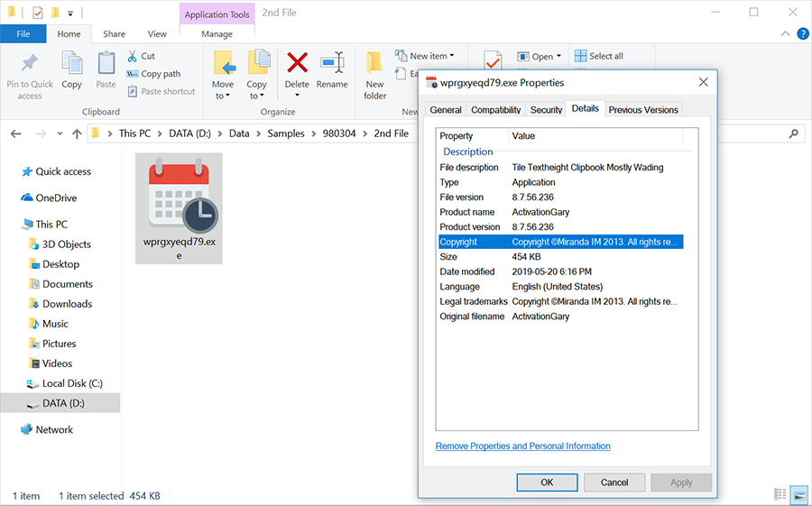Viewport: 812px width, 506px height.
Task: Click 980304 in the address path
Action: [339, 133]
